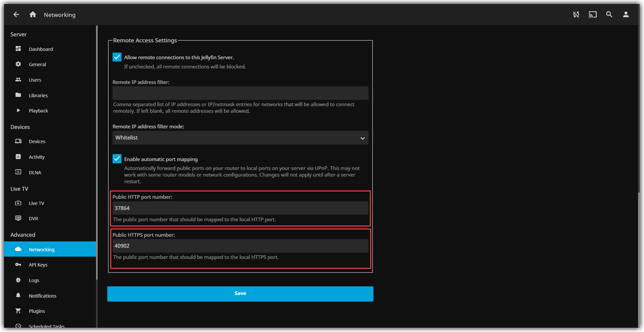Open the user profile icon

626,15
